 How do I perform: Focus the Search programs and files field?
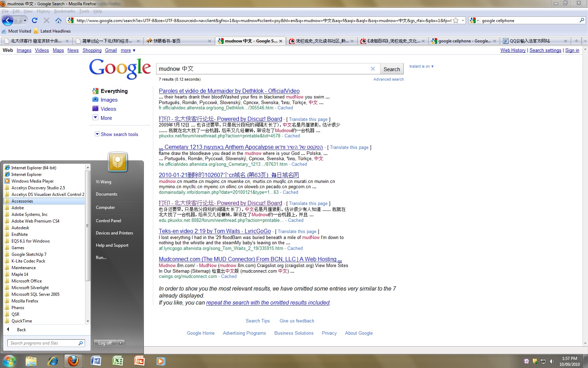click(x=46, y=343)
